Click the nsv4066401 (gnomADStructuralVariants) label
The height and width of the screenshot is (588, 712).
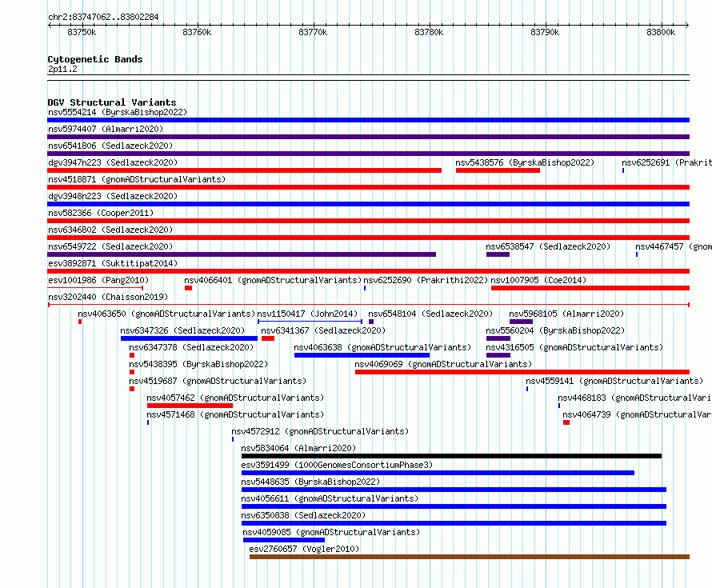(x=273, y=280)
